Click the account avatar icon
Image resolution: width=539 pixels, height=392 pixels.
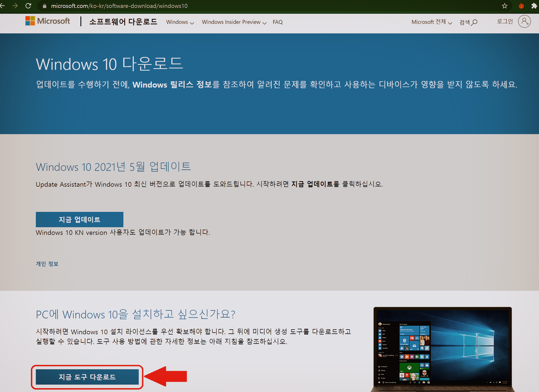(524, 22)
